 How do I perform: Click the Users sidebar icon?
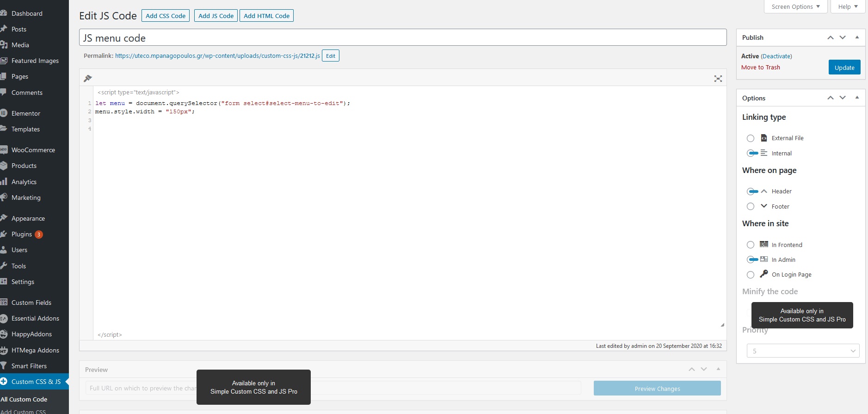(4, 250)
